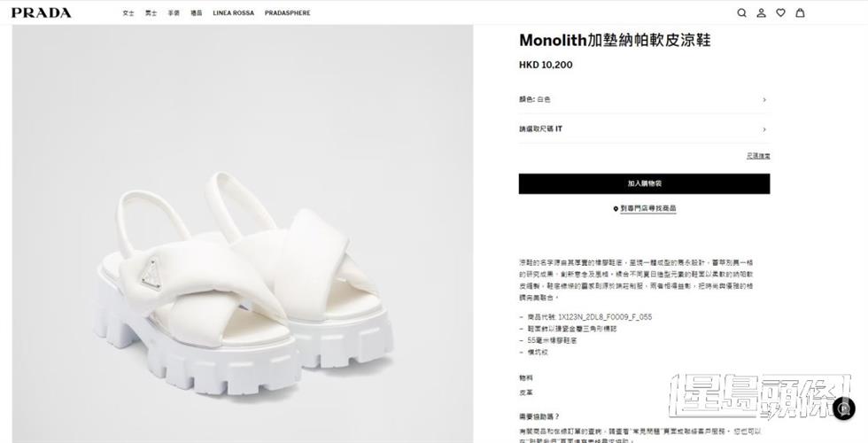This screenshot has width=868, height=443.
Task: Open the 女士 menu
Action: coord(128,12)
